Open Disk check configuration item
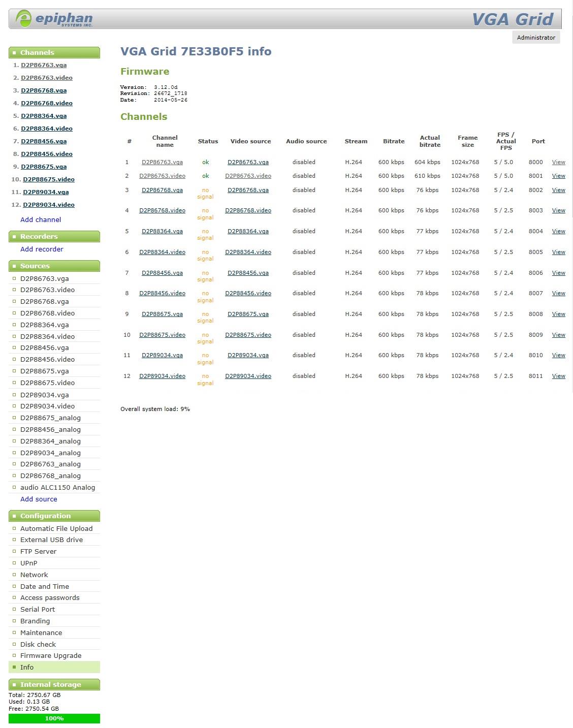573x728 pixels. point(38,644)
